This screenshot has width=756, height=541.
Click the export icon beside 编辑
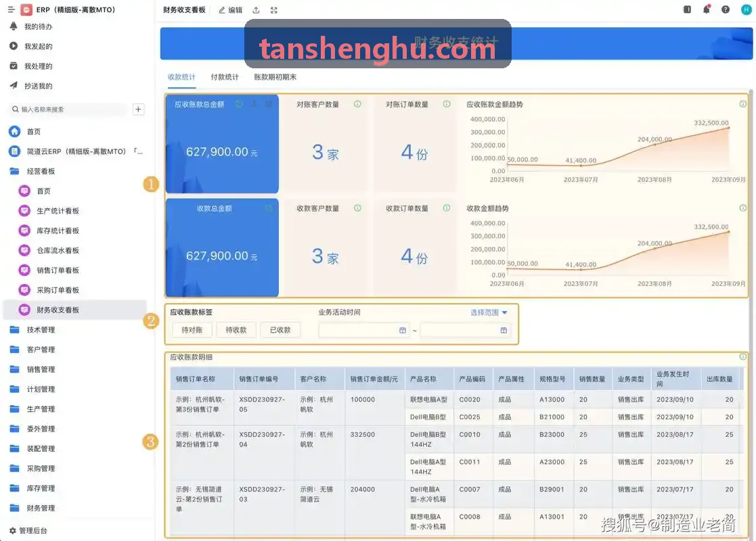tap(256, 10)
